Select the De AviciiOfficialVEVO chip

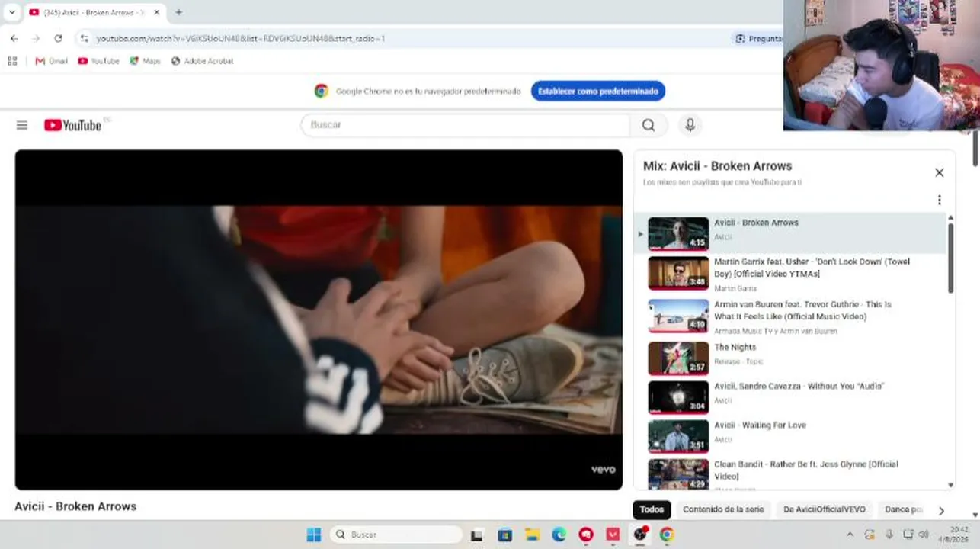click(x=825, y=509)
